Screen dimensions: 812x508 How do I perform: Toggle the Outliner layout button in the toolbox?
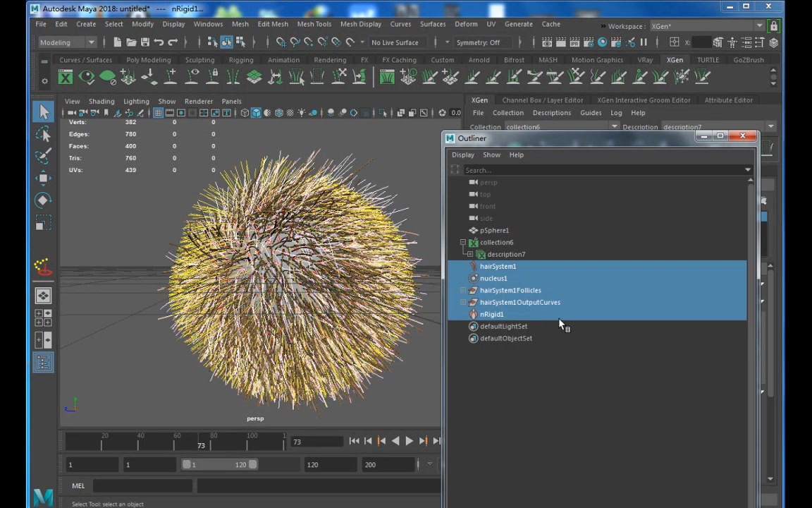click(43, 363)
